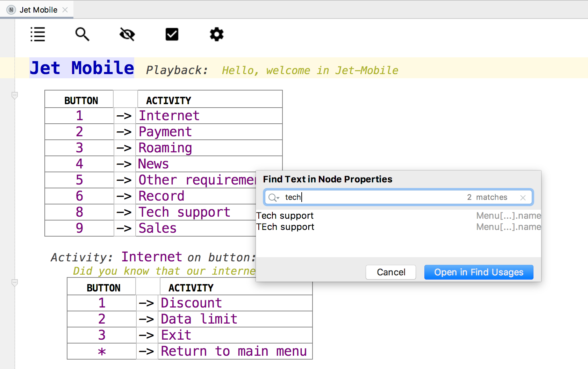
Task: Open settings via the gear icon
Action: (217, 34)
